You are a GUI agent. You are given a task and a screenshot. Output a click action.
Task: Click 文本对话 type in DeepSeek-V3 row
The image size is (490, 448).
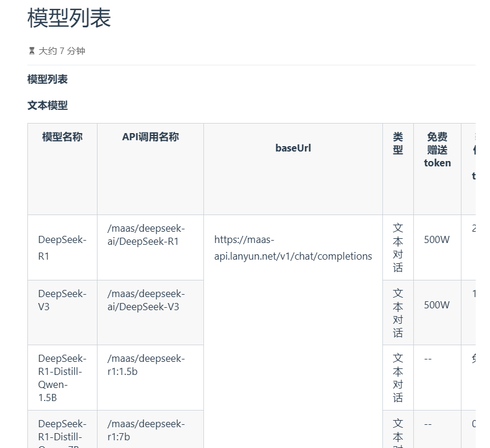(x=398, y=313)
